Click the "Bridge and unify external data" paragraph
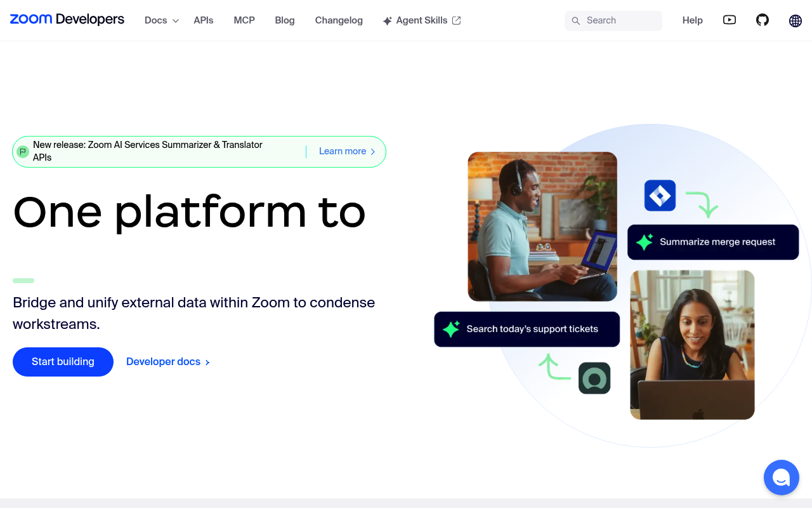The width and height of the screenshot is (812, 508). [x=194, y=313]
